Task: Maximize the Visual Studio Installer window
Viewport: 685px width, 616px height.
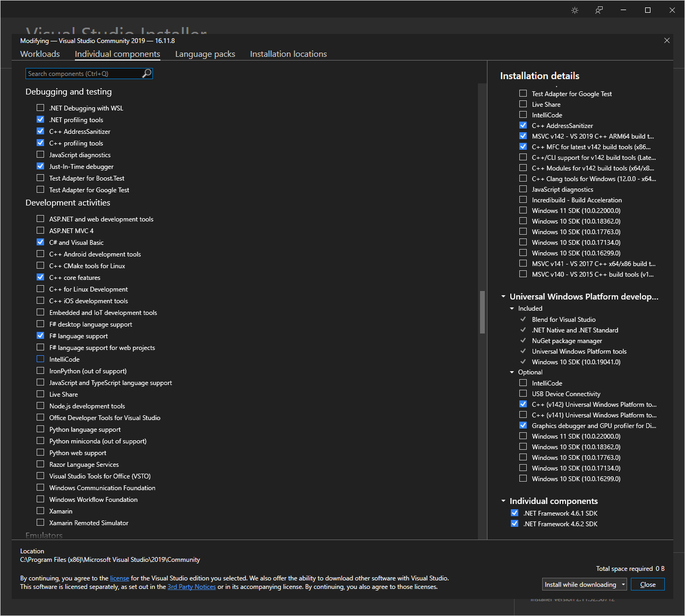Action: pyautogui.click(x=648, y=10)
